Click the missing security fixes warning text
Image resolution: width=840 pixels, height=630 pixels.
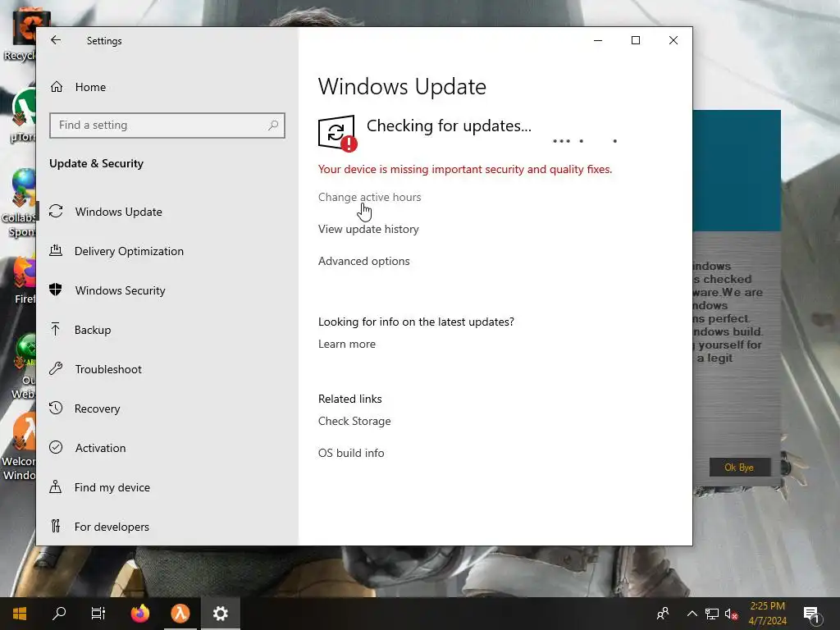click(465, 169)
